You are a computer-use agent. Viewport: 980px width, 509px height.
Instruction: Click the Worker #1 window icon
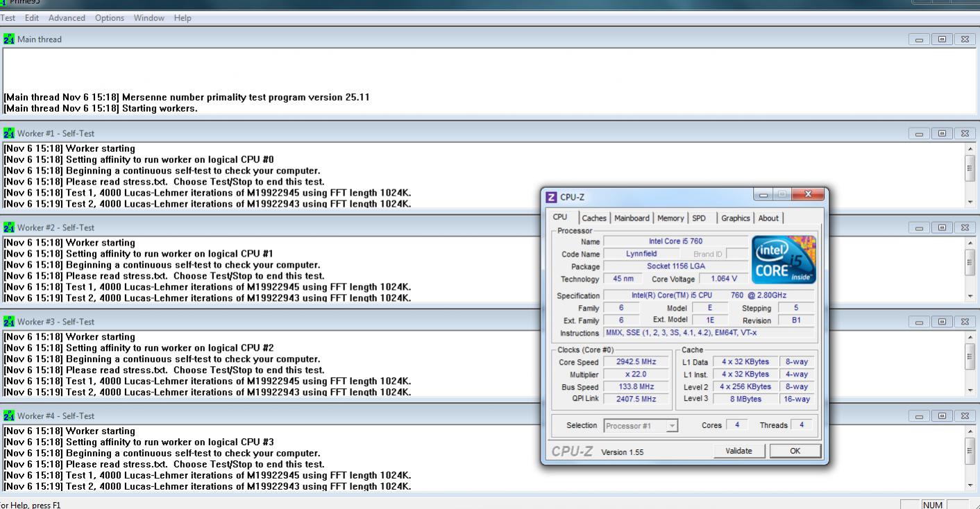(x=9, y=133)
